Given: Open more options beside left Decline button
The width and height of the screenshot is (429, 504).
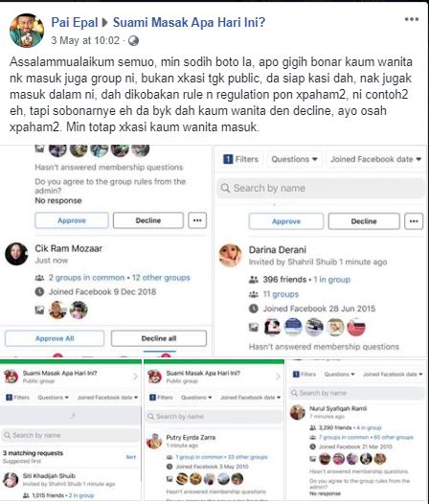Looking at the screenshot, I should (197, 220).
